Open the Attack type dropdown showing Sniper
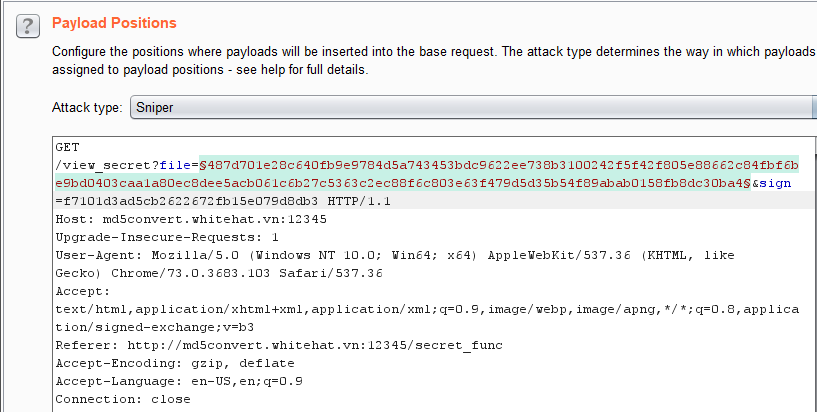 pyautogui.click(x=473, y=107)
